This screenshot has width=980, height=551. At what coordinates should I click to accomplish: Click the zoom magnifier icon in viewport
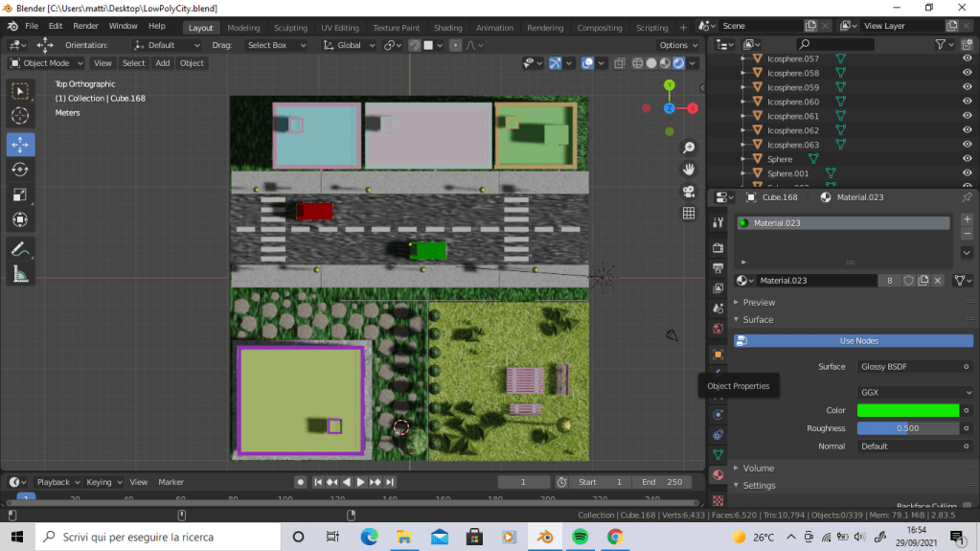pos(688,148)
